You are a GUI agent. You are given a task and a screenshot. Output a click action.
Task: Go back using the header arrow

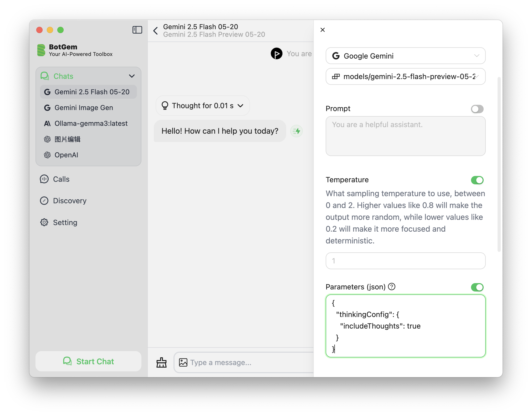click(x=156, y=30)
